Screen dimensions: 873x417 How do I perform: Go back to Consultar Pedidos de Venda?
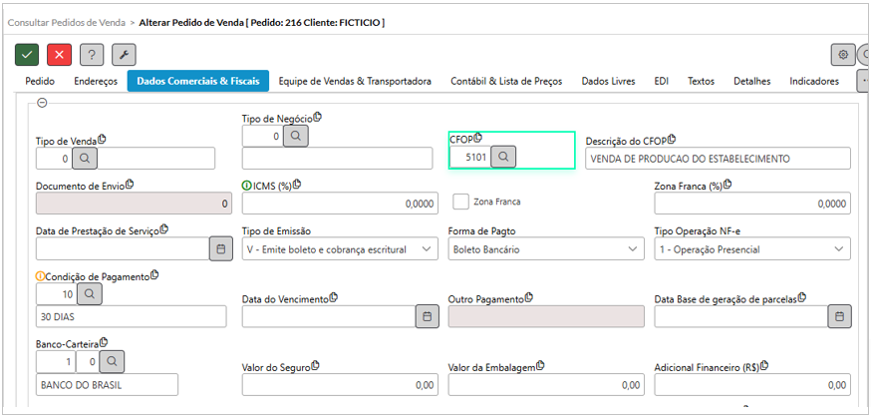[x=66, y=23]
